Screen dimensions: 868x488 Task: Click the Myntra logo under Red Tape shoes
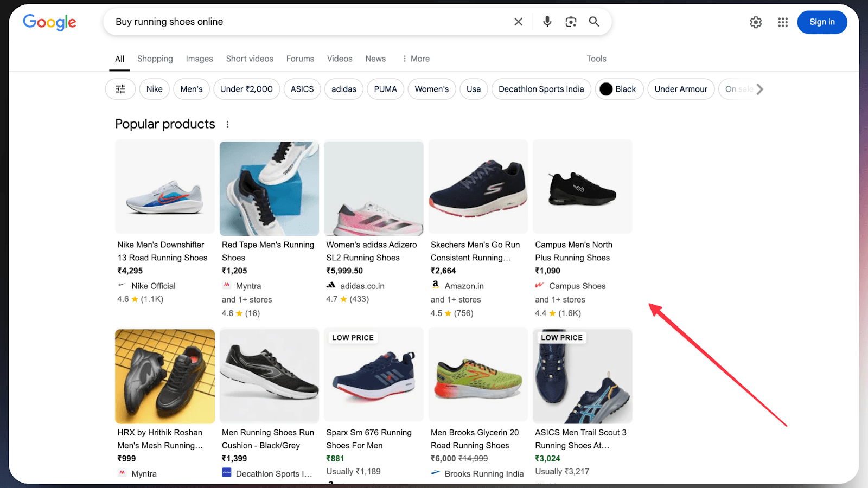coord(227,285)
